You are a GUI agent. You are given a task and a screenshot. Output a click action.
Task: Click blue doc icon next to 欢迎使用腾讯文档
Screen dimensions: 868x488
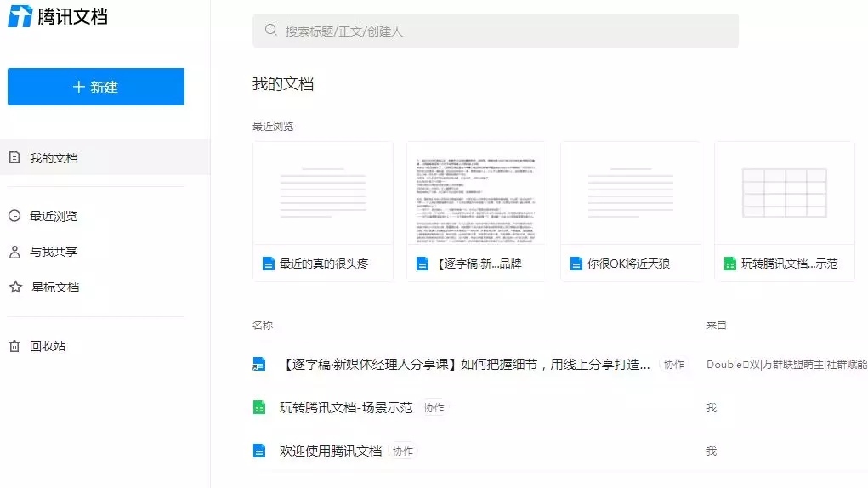pos(259,451)
